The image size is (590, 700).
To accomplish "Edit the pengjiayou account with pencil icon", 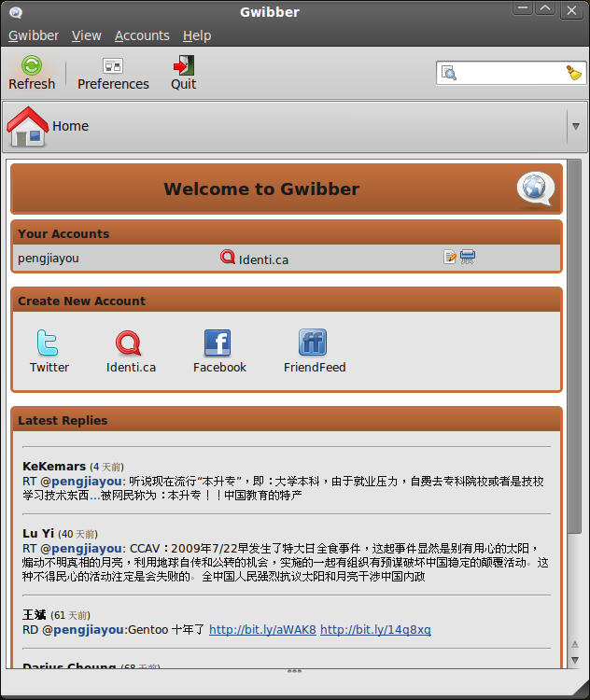I will click(450, 258).
